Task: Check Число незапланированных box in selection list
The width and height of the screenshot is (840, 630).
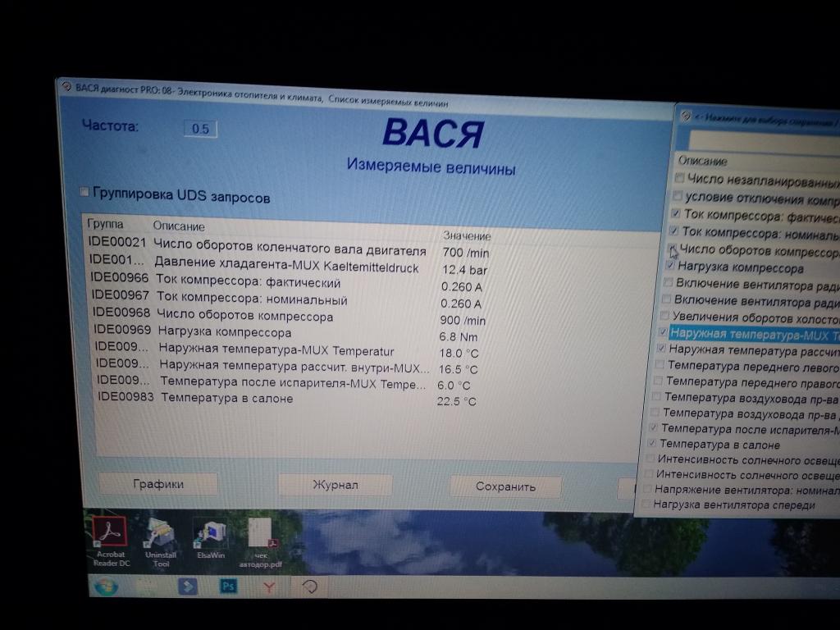Action: [679, 177]
